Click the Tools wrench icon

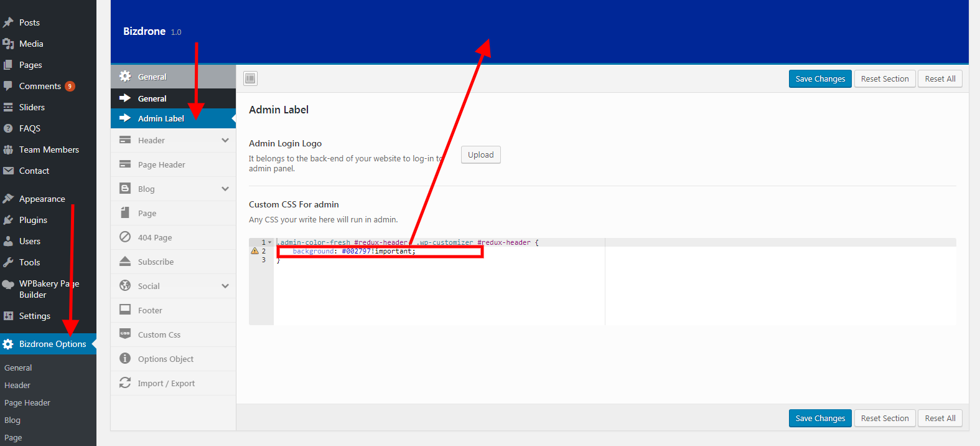click(x=8, y=262)
